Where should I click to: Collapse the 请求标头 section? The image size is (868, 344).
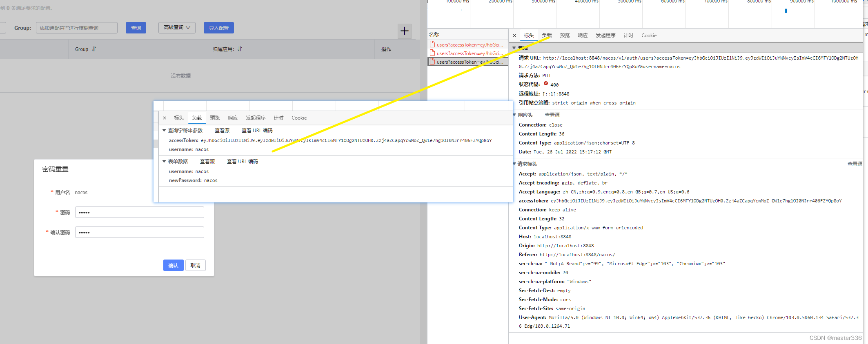click(x=514, y=164)
